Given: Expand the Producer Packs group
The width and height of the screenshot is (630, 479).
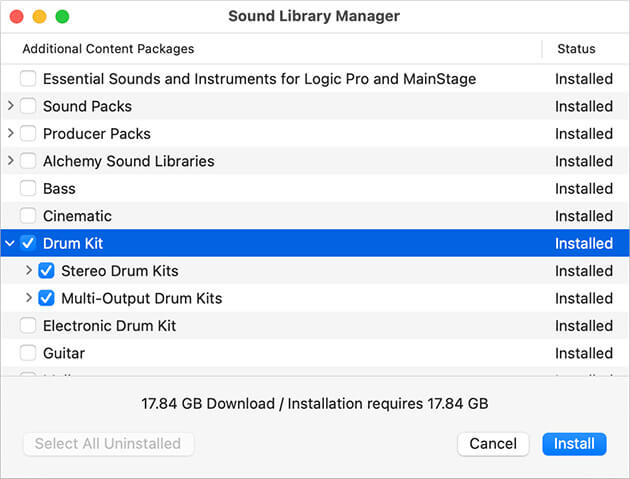Looking at the screenshot, I should (x=10, y=134).
